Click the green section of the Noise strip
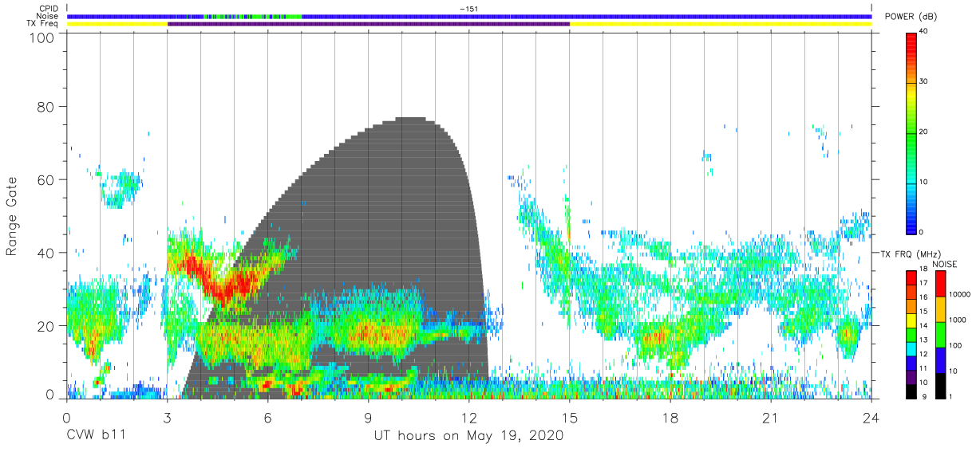 click(x=251, y=16)
